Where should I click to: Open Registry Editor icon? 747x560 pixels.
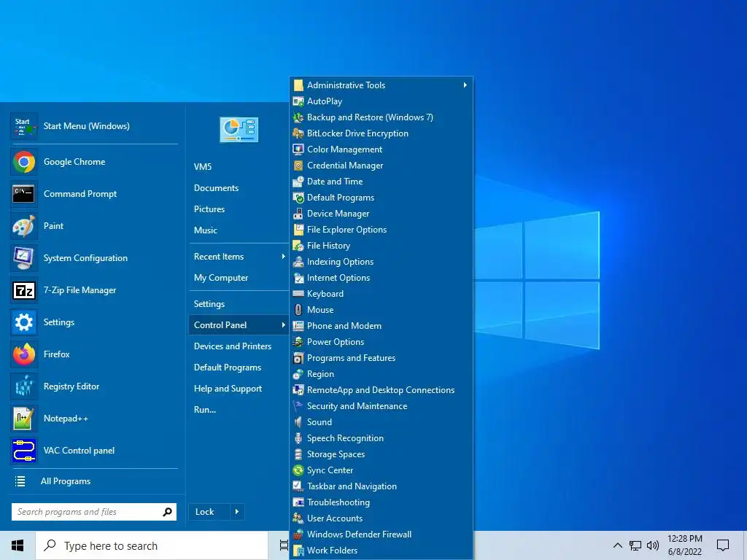pyautogui.click(x=23, y=386)
